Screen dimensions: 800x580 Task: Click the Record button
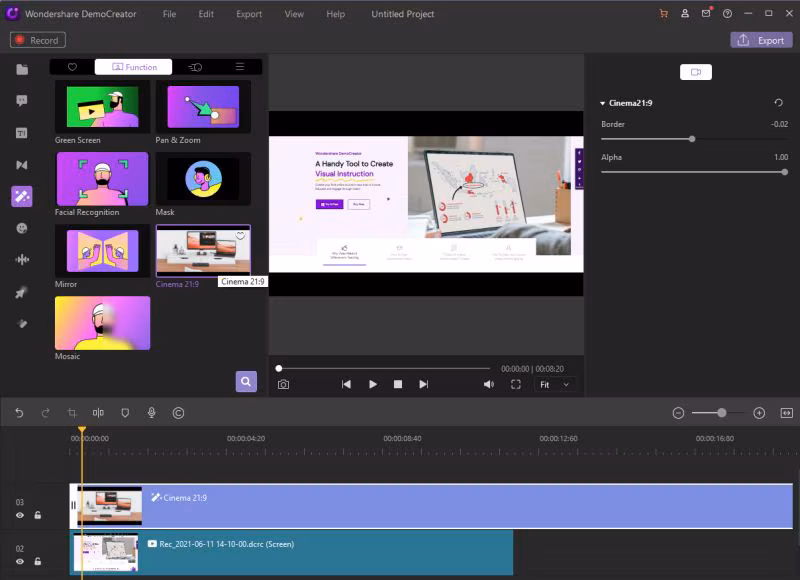pyautogui.click(x=38, y=40)
